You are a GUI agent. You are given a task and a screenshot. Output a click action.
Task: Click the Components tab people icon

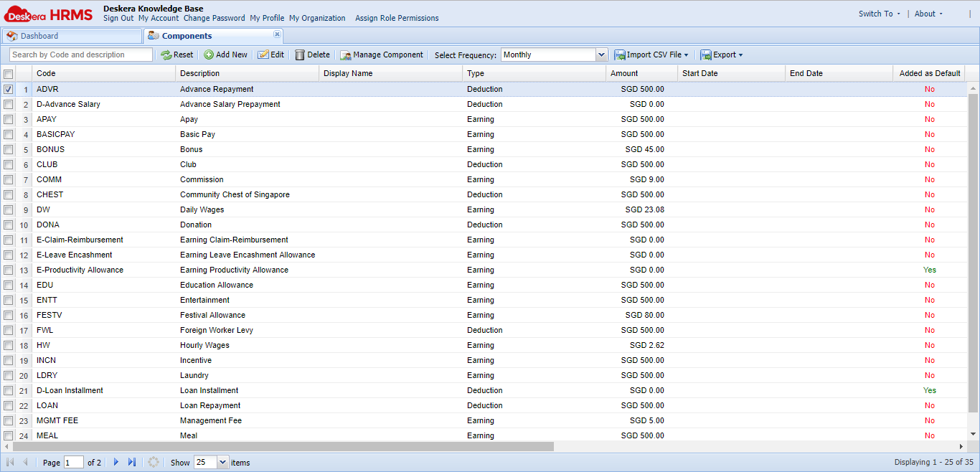pyautogui.click(x=154, y=36)
